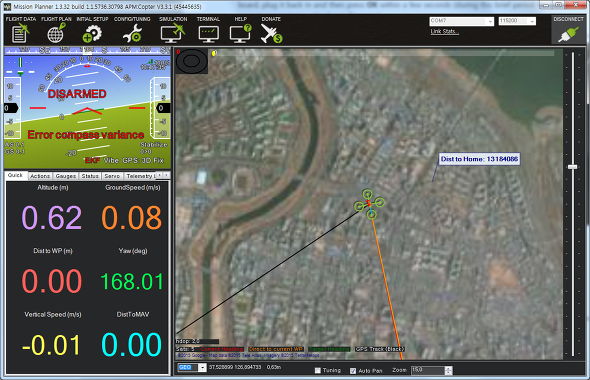Switch to the Telemetry Logs tab
Screen dimensions: 590x380
[140, 176]
